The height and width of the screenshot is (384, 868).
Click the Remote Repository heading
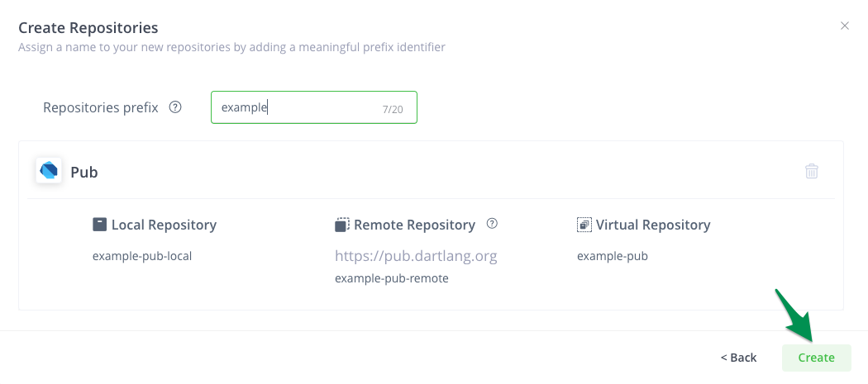tap(414, 225)
